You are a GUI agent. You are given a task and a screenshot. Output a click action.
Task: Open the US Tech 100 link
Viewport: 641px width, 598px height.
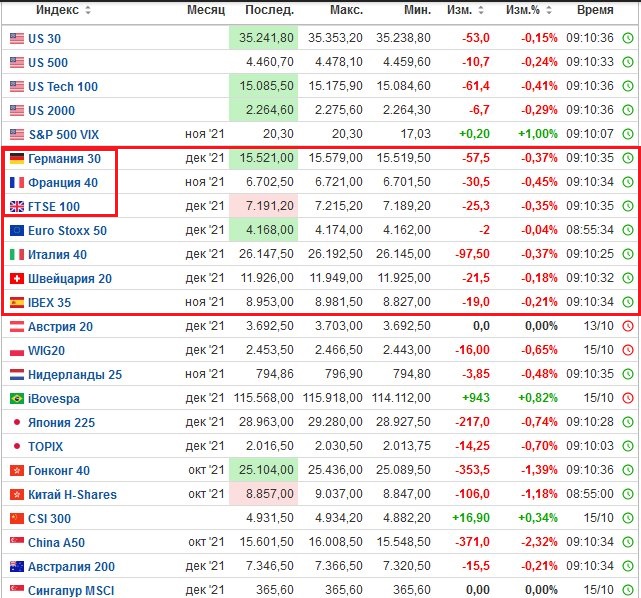(x=63, y=87)
